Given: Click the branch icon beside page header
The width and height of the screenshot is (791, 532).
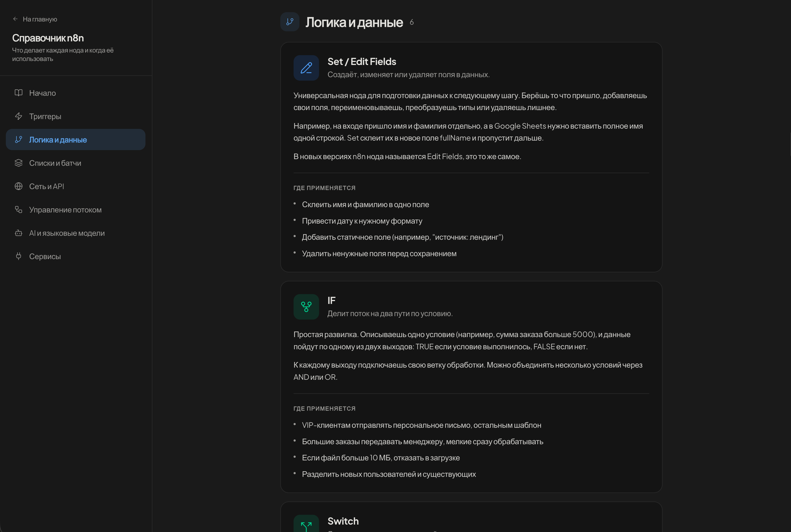Looking at the screenshot, I should (x=290, y=22).
